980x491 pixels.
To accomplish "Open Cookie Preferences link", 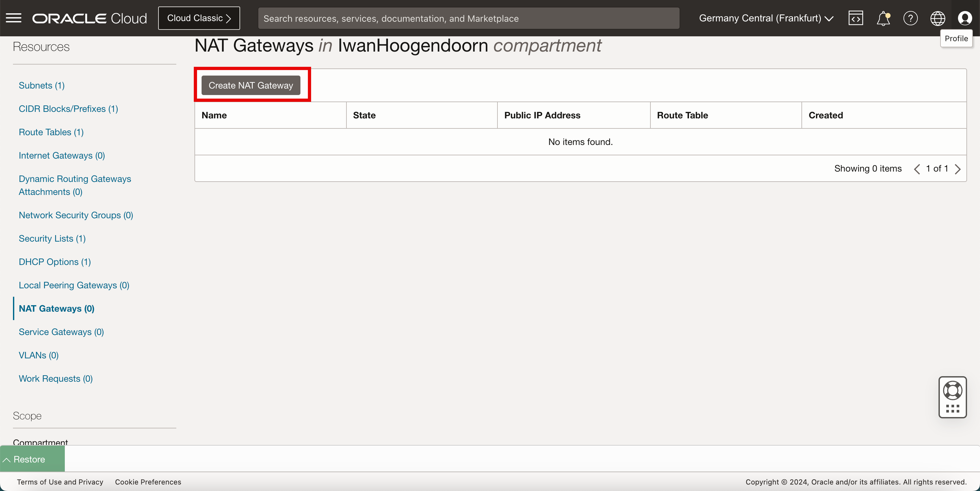I will [x=148, y=482].
